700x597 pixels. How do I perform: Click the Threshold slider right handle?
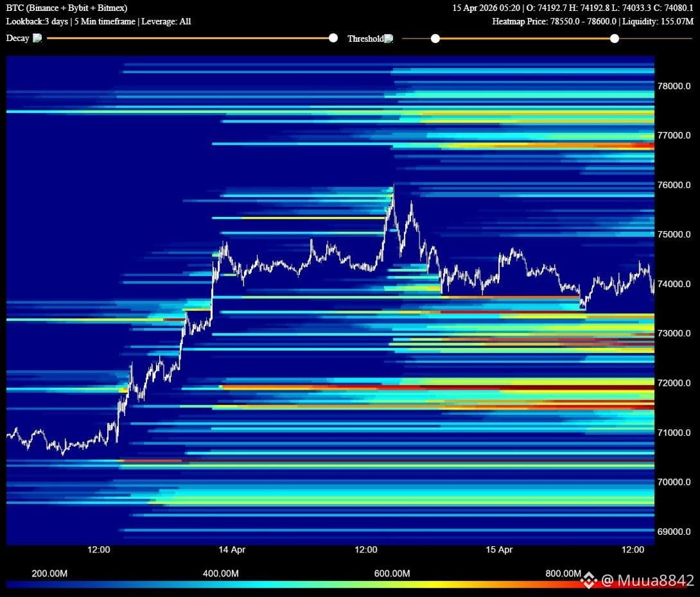pyautogui.click(x=615, y=39)
